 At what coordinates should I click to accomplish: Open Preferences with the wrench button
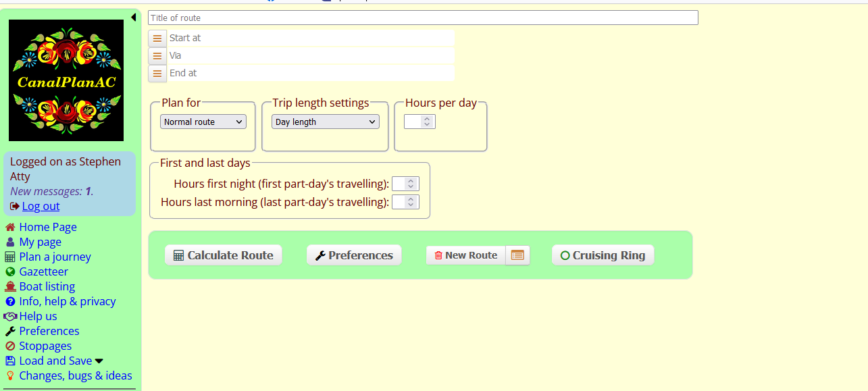click(x=354, y=255)
